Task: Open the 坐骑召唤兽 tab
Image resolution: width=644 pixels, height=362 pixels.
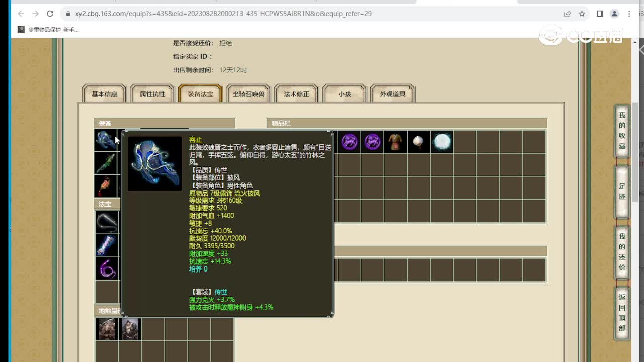Action: [x=249, y=94]
